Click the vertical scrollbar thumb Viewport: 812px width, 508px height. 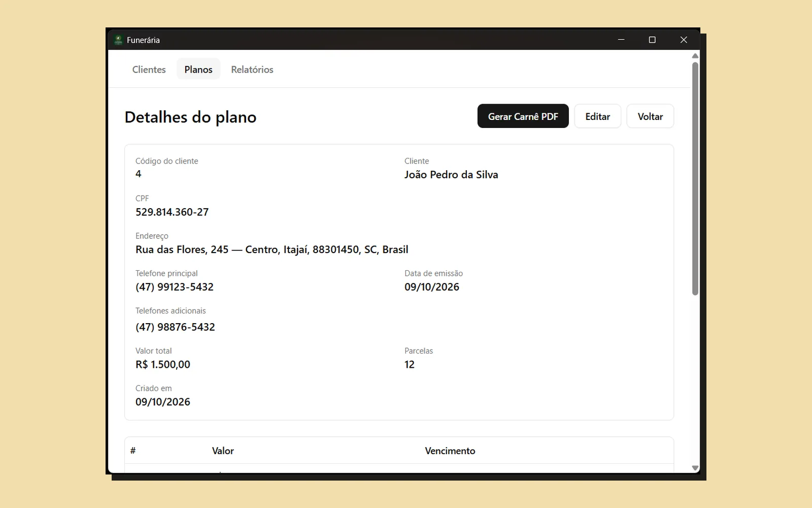695,178
